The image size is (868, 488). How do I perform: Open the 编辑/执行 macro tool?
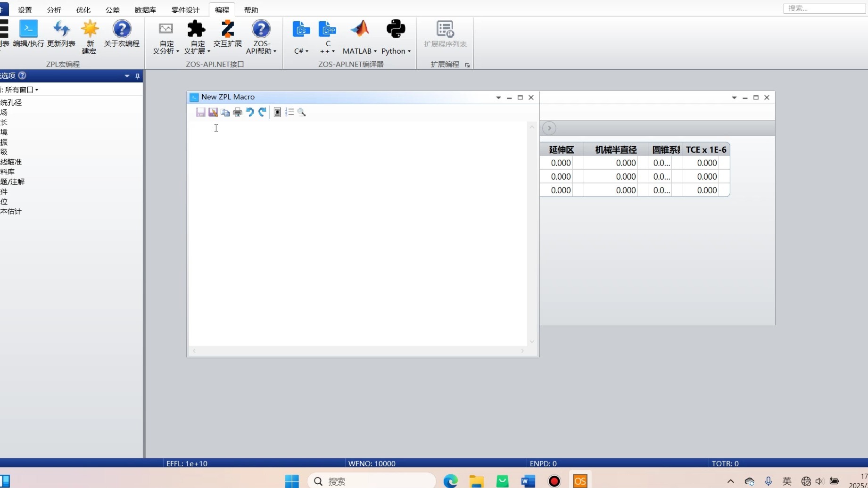coord(28,33)
